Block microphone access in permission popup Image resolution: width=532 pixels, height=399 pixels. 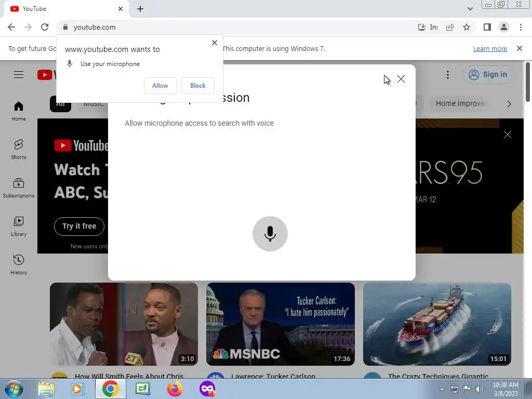point(198,86)
